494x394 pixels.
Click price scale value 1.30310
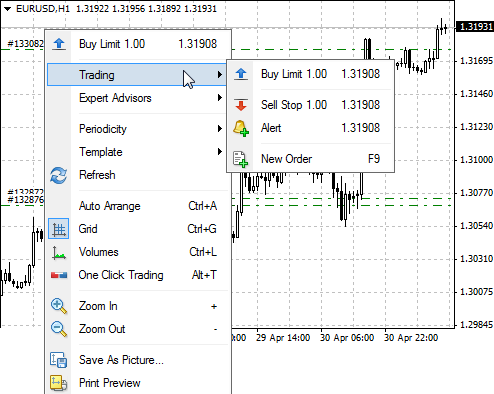coord(476,259)
